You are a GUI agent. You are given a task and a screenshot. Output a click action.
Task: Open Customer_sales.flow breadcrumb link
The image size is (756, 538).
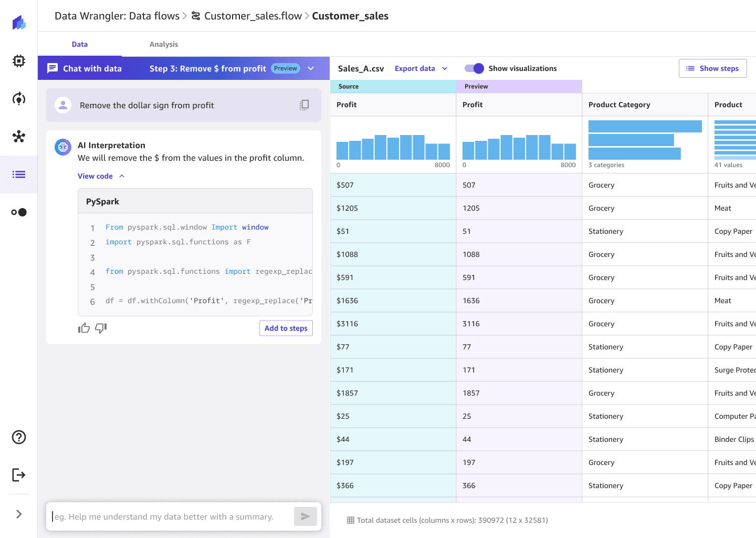click(253, 16)
